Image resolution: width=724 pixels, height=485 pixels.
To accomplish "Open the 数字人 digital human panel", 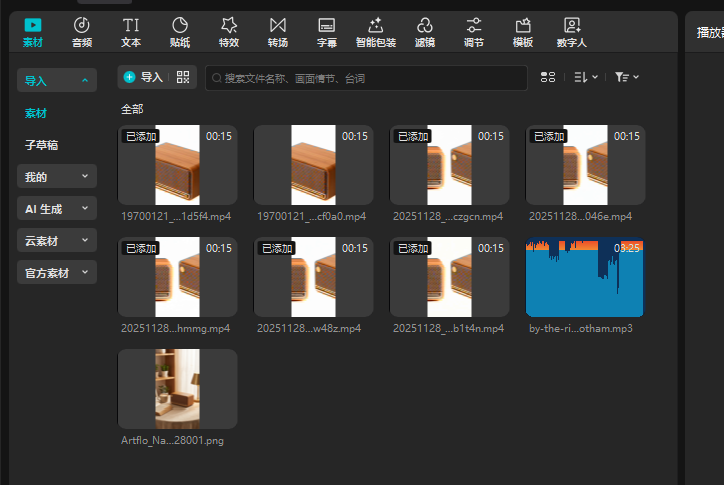I will pos(572,32).
